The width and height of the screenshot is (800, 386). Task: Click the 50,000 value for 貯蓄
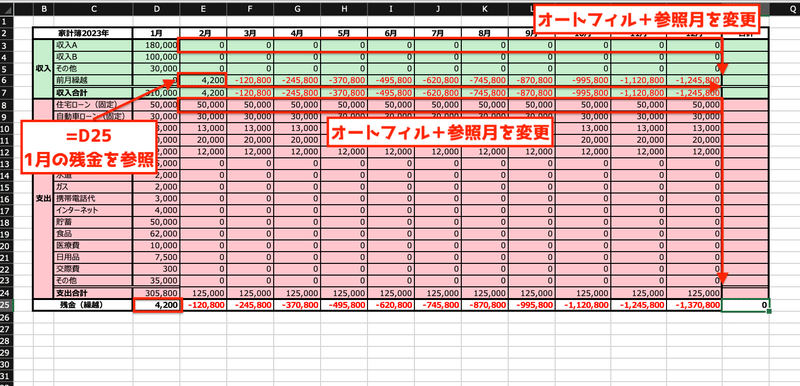(x=156, y=222)
